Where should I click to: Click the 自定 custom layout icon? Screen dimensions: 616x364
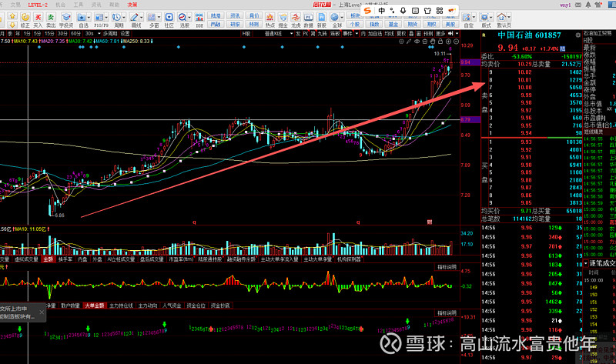(467, 17)
